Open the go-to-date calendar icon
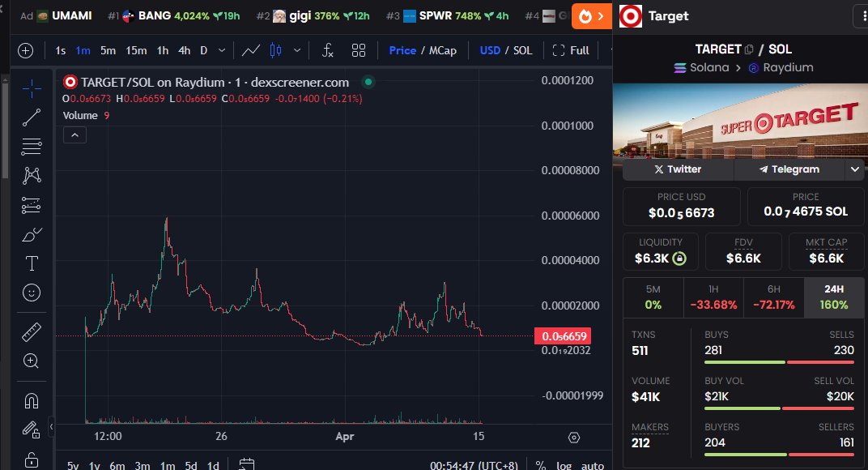 pyautogui.click(x=247, y=464)
